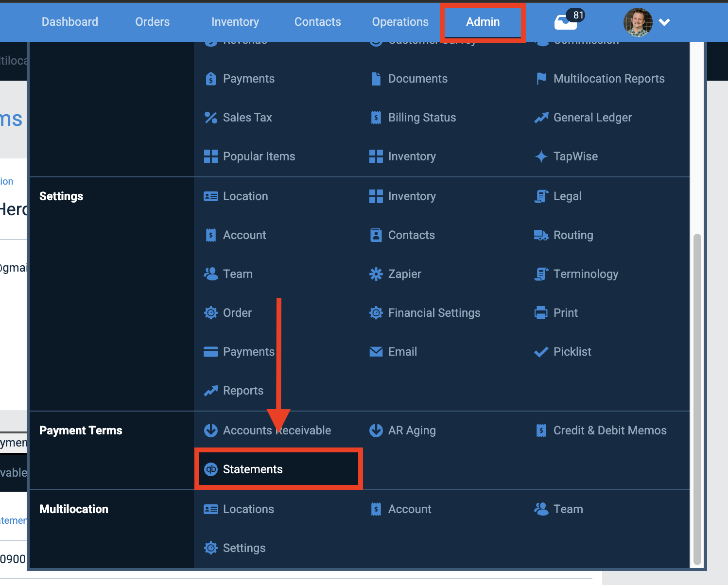
Task: Click the Picklist checkmark icon
Action: (541, 352)
